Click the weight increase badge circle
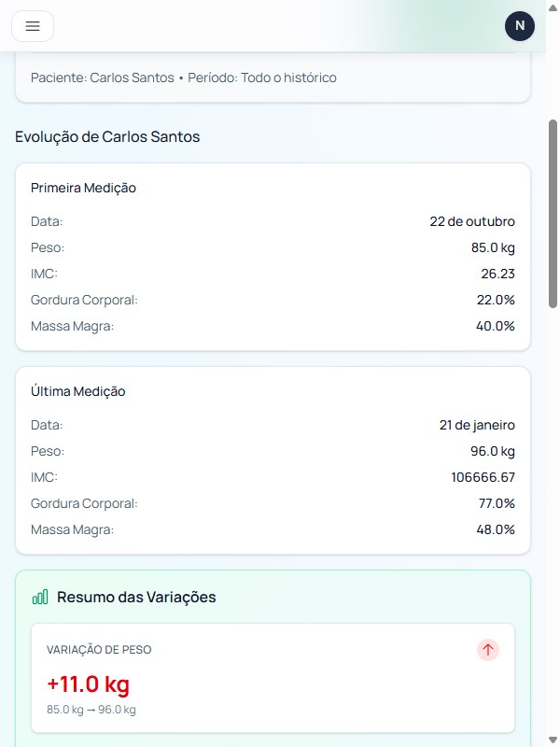560x747 pixels. (487, 650)
